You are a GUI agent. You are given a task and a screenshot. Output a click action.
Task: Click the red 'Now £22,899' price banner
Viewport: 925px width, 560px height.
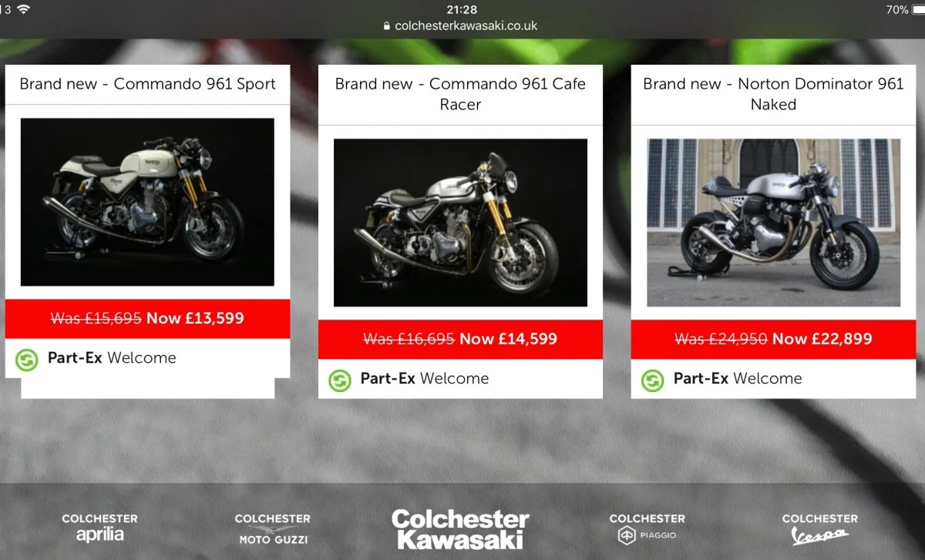[x=773, y=339]
